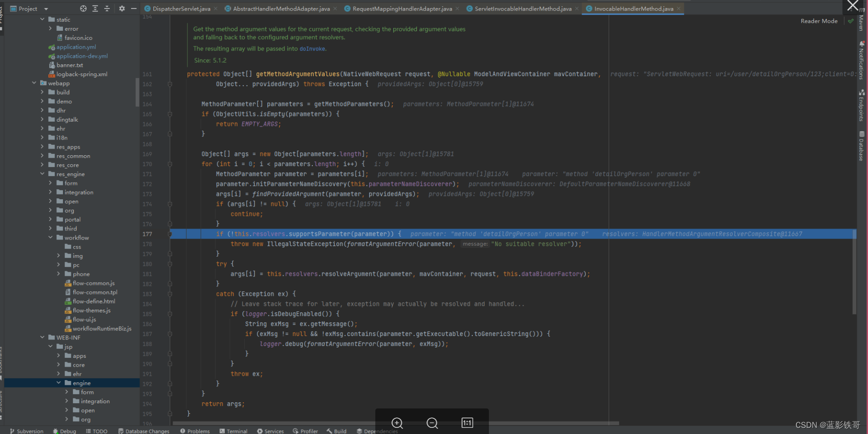Select logback-spring.xml file in tree
The image size is (868, 434).
coord(82,74)
